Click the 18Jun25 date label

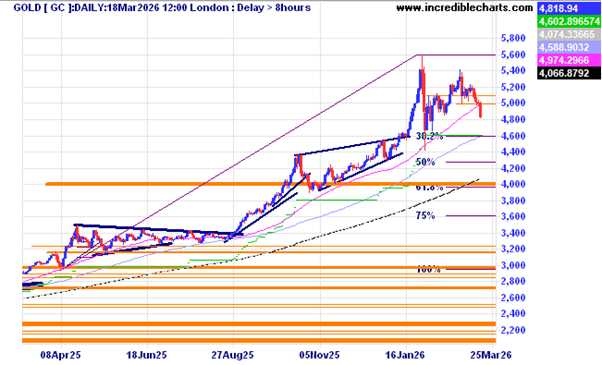pyautogui.click(x=147, y=355)
